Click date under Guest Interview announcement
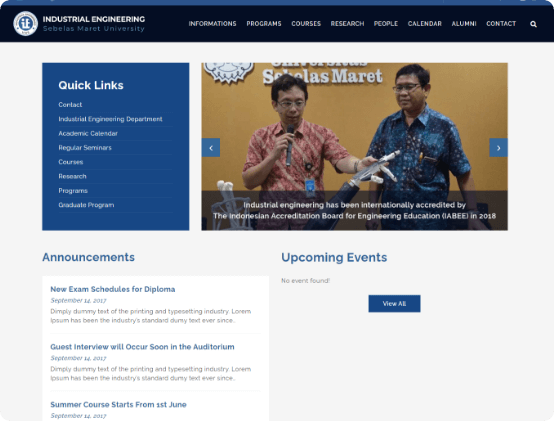554x421 pixels. (x=78, y=358)
